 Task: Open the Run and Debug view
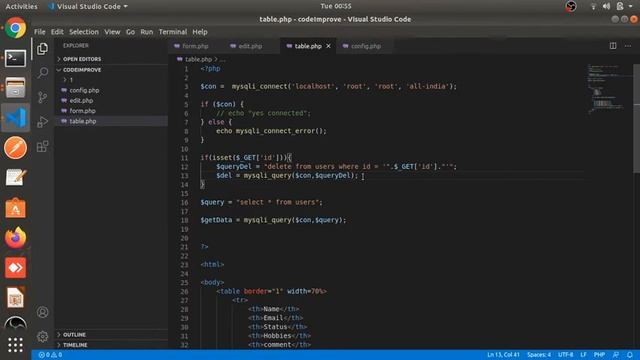point(42,122)
